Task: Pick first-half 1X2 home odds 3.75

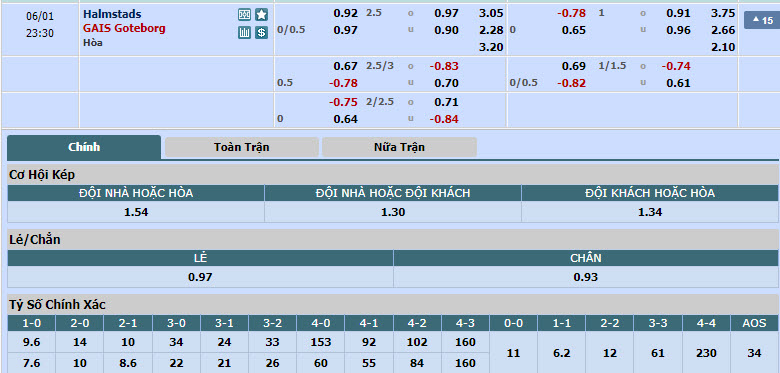Action: click(723, 13)
